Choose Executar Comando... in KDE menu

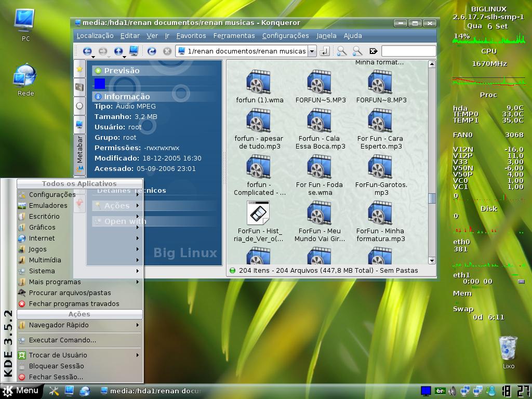click(x=79, y=340)
